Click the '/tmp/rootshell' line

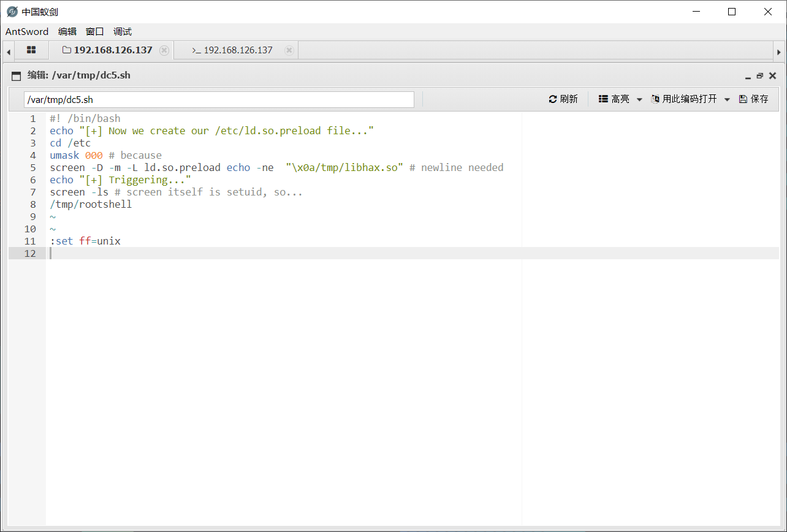[91, 204]
